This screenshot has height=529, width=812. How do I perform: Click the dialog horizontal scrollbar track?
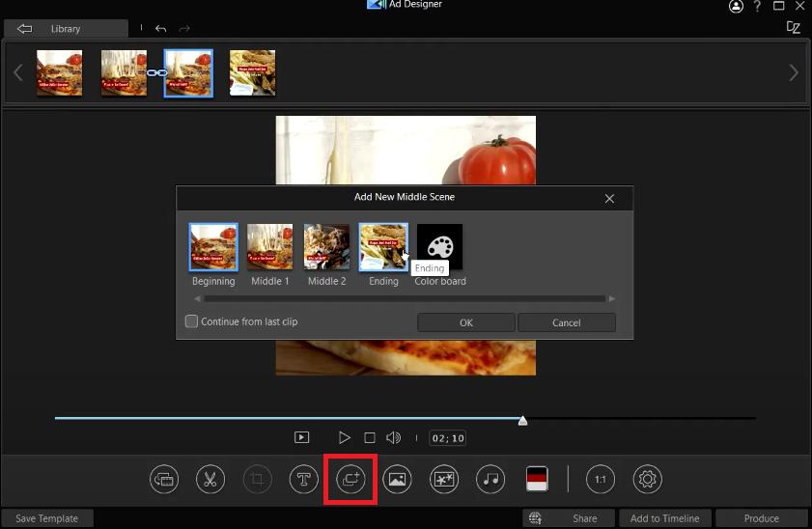tap(405, 298)
